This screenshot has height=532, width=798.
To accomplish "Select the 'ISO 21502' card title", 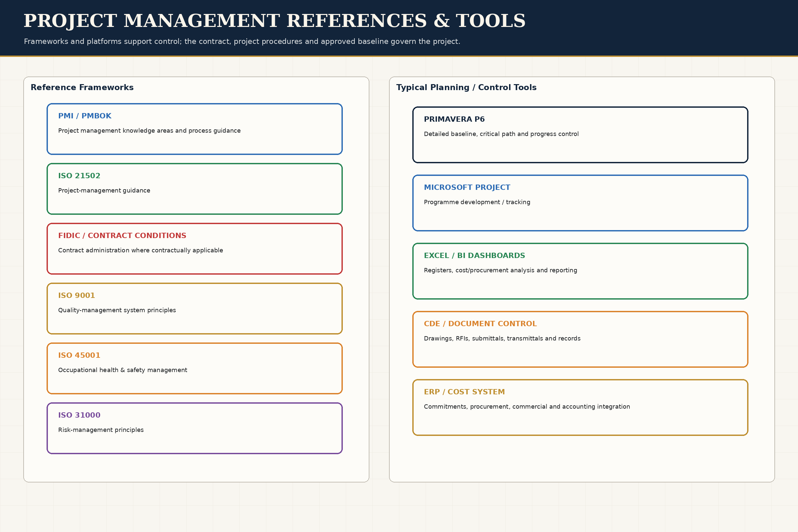I will click(x=79, y=176).
